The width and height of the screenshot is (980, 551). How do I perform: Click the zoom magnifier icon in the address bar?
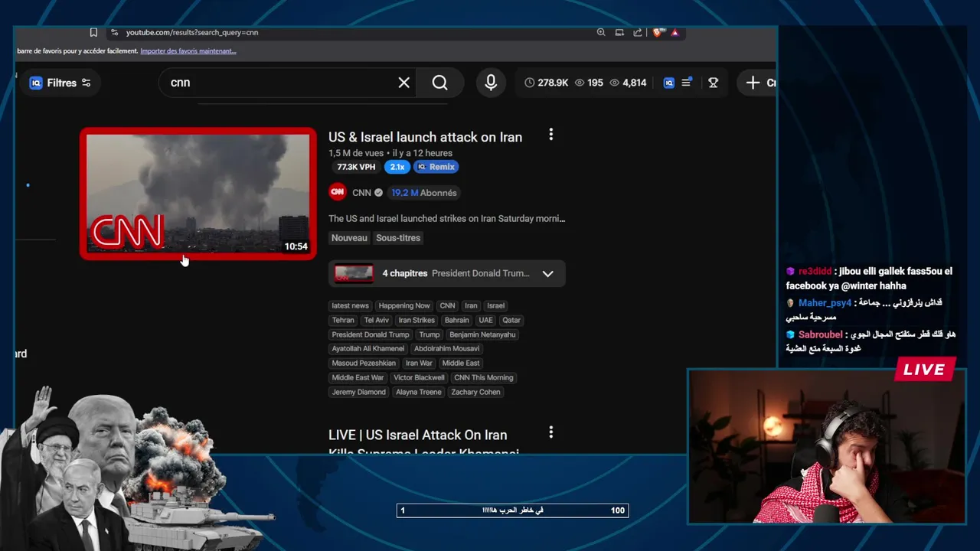tap(601, 32)
